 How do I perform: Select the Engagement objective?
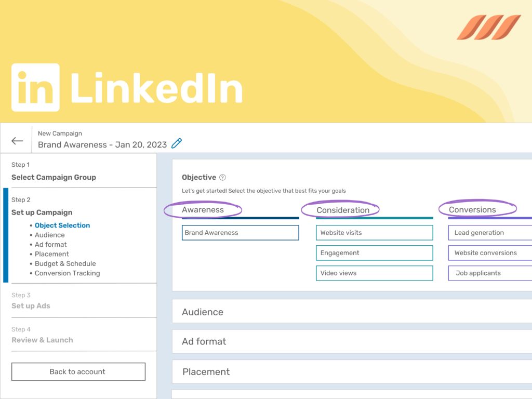[x=374, y=253]
